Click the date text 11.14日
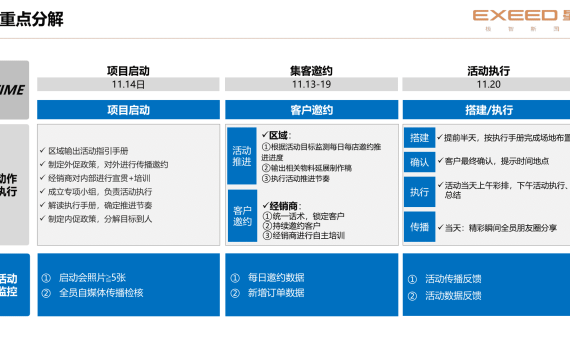The width and height of the screenshot is (570, 360). pyautogui.click(x=128, y=84)
